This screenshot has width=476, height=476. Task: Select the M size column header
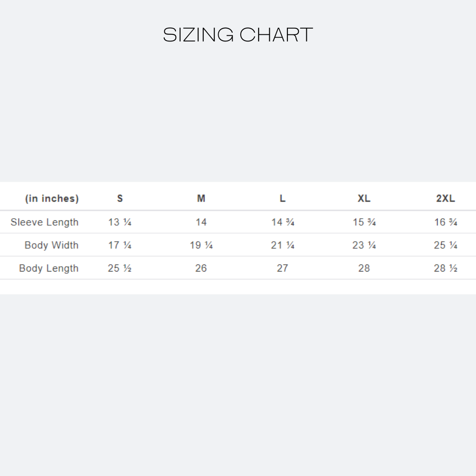pos(201,198)
